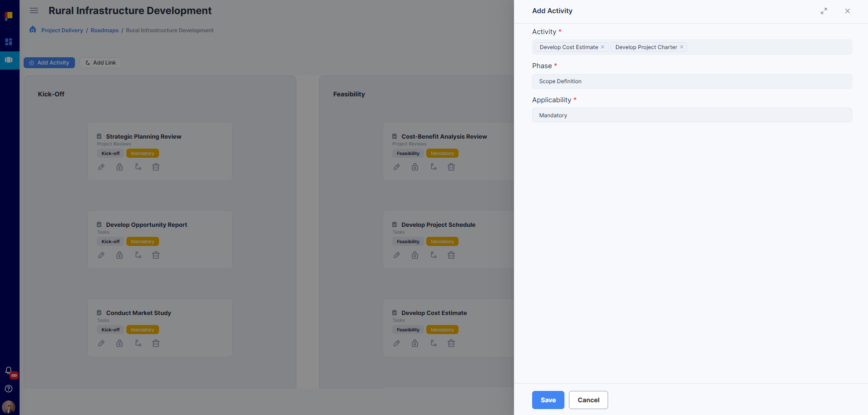Click the home icon in the breadcrumb

(x=32, y=30)
